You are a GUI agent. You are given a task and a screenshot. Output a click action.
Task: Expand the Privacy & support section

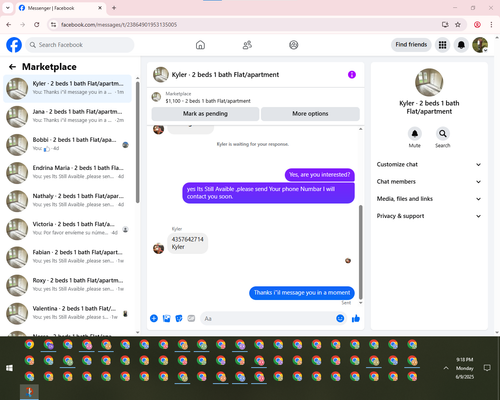pos(429,216)
